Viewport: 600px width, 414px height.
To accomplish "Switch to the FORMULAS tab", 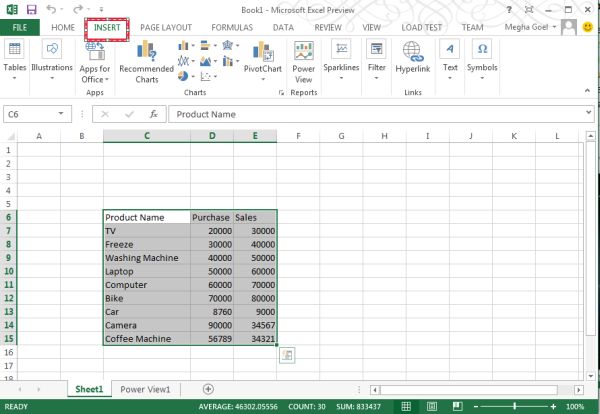I will [232, 28].
